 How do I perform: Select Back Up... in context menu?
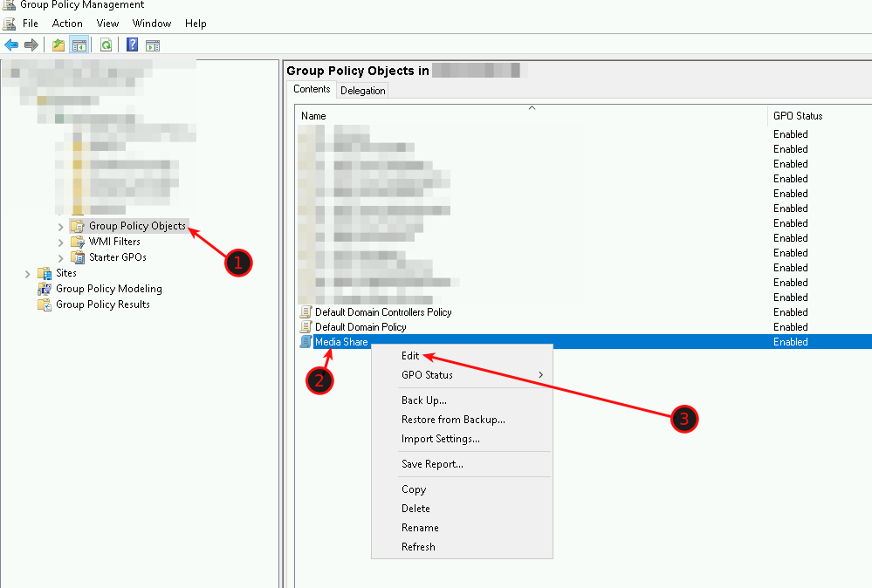pos(424,400)
